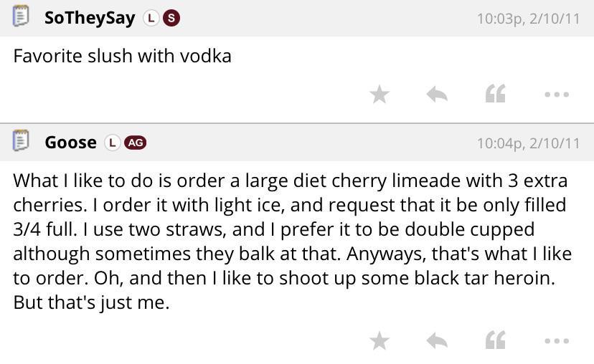The image size is (594, 364).
Task: Star Goose's cherry limeade post
Action: tap(379, 340)
